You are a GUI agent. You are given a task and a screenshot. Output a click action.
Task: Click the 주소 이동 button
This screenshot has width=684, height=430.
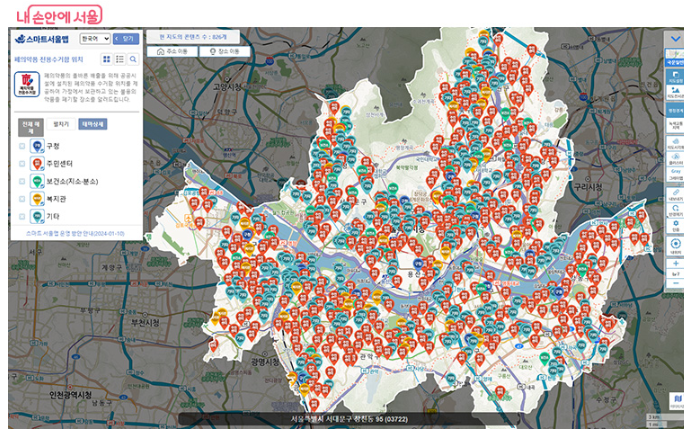pyautogui.click(x=172, y=51)
